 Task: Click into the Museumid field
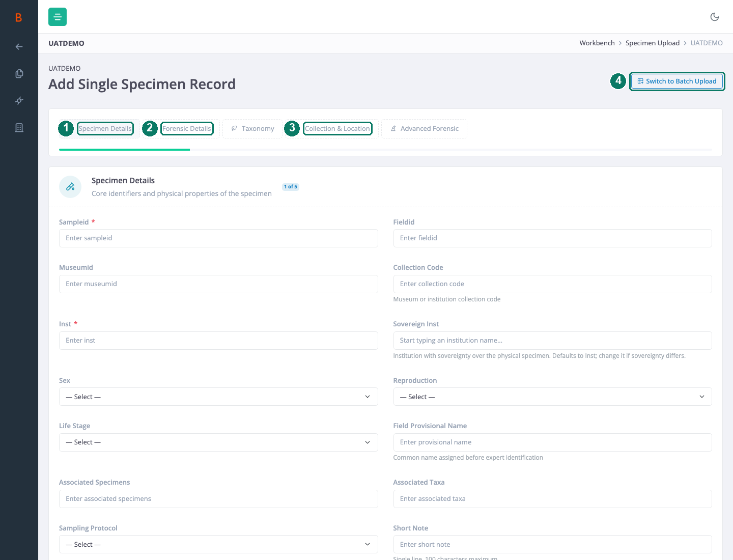(218, 284)
